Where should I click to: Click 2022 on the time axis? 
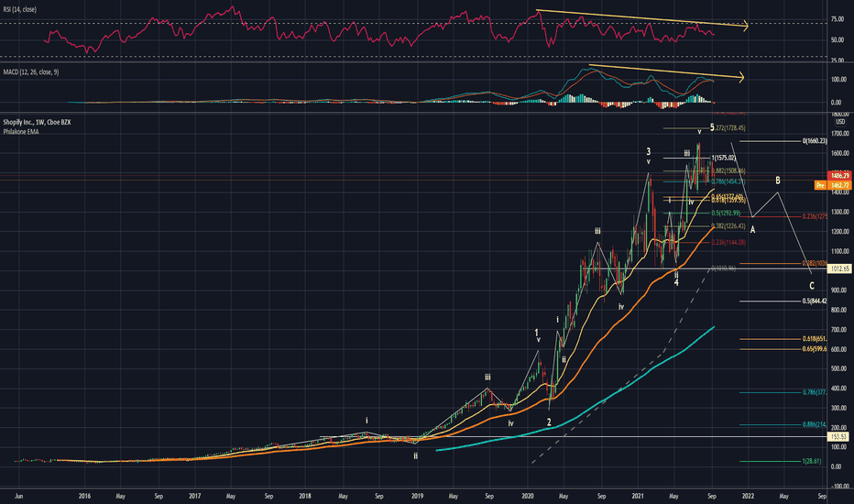(749, 496)
